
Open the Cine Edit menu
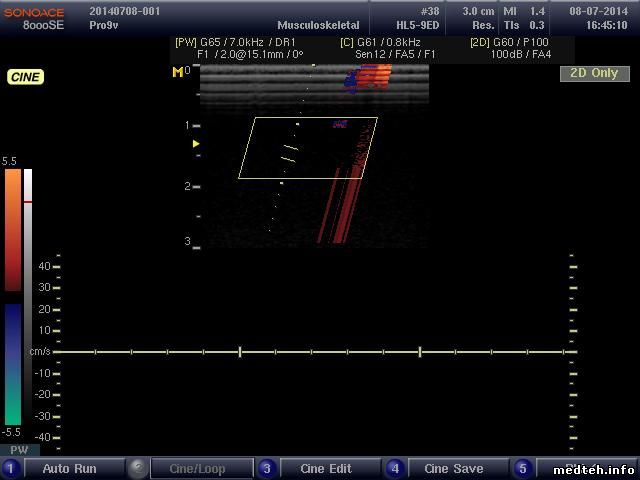tap(326, 468)
